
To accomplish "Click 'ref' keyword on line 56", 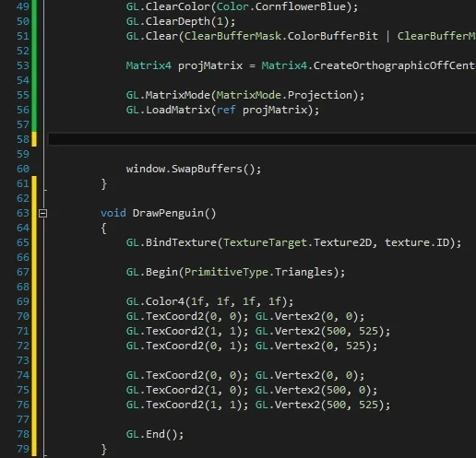I will [x=226, y=110].
